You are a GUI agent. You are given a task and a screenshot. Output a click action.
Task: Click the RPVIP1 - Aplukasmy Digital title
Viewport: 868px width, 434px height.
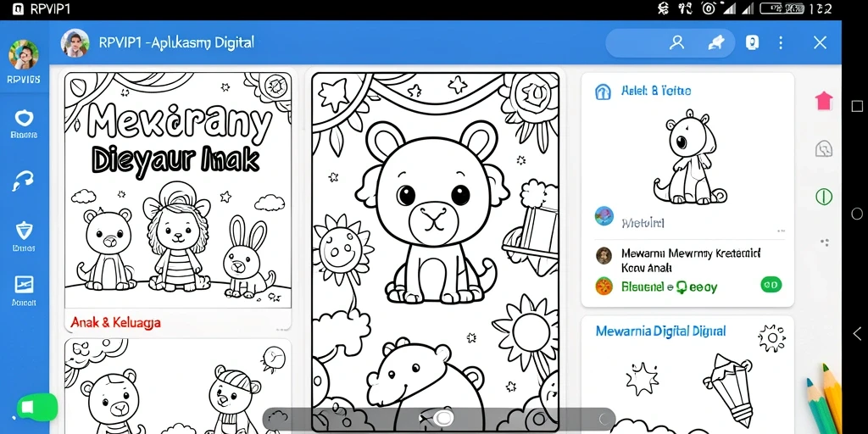176,42
